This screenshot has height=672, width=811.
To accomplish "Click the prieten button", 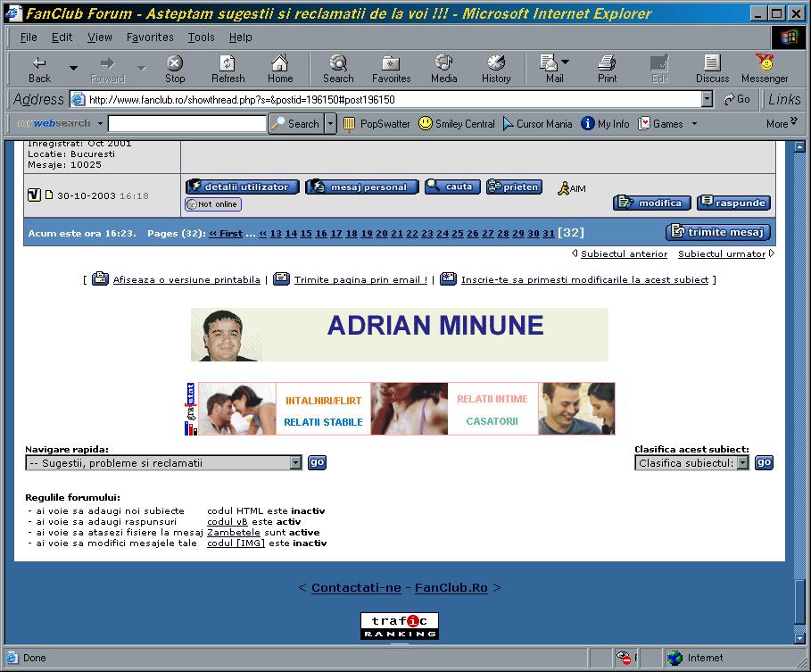I will click(x=514, y=187).
